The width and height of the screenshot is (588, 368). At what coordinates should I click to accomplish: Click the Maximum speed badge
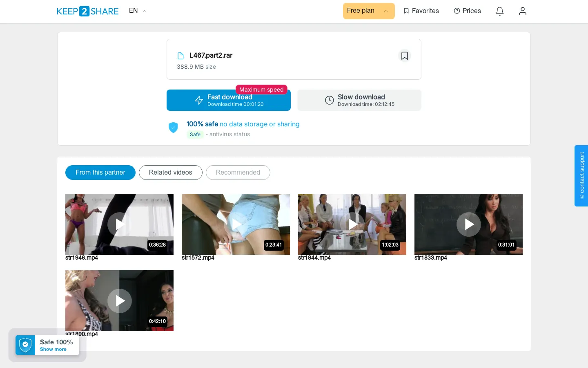pos(261,90)
